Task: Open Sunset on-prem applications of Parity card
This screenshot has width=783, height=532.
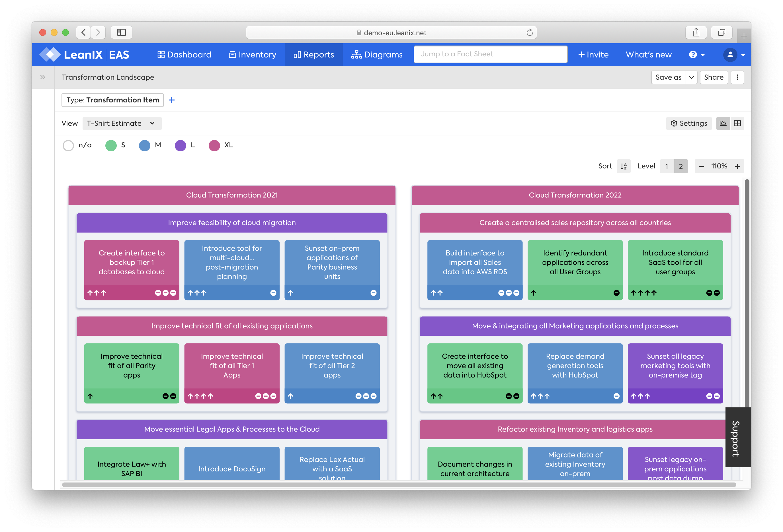Action: coord(332,270)
